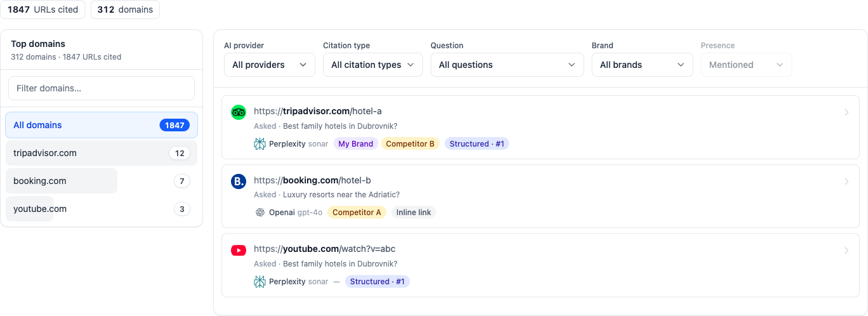This screenshot has width=868, height=316.
Task: Select All domains in the sidebar
Action: [x=102, y=125]
